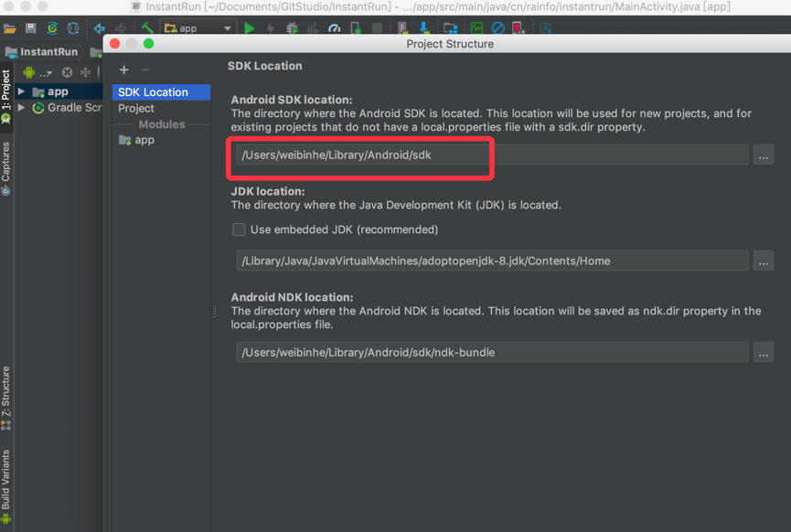Browse for the JDK location

click(x=764, y=261)
